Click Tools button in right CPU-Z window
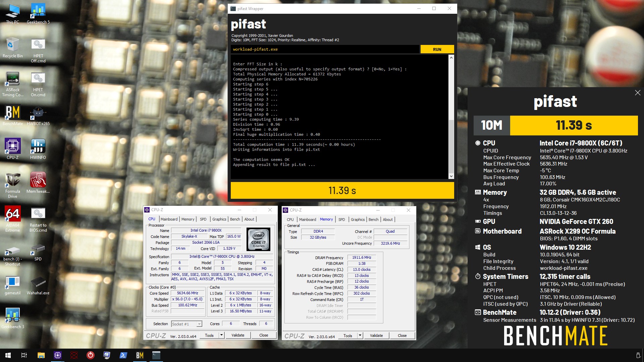This screenshot has width=644, height=362. pos(348,336)
